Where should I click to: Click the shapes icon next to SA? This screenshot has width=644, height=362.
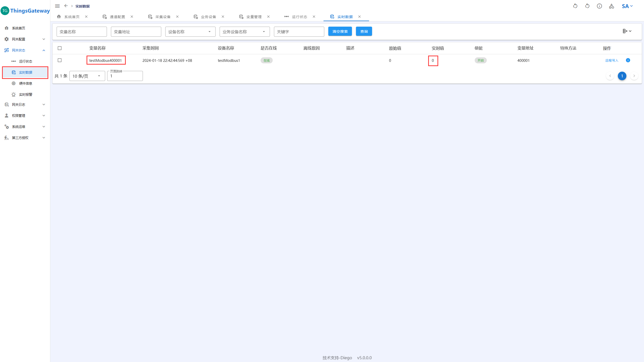point(611,6)
